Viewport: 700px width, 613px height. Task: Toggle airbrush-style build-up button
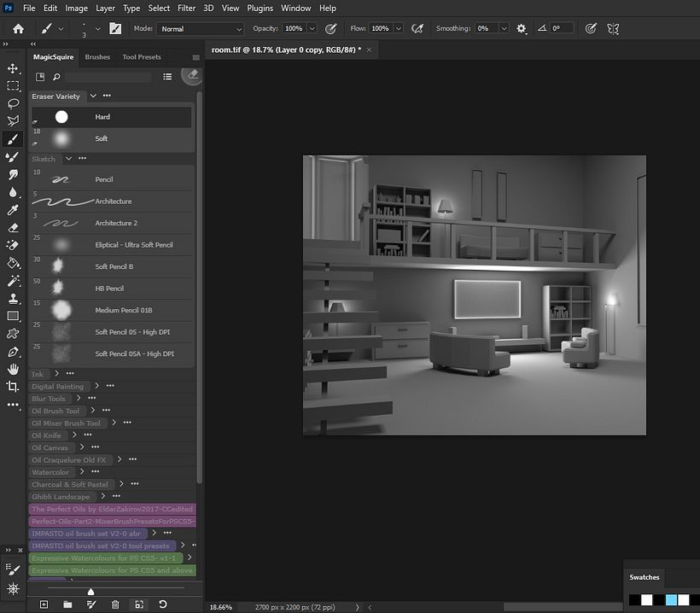click(x=417, y=28)
